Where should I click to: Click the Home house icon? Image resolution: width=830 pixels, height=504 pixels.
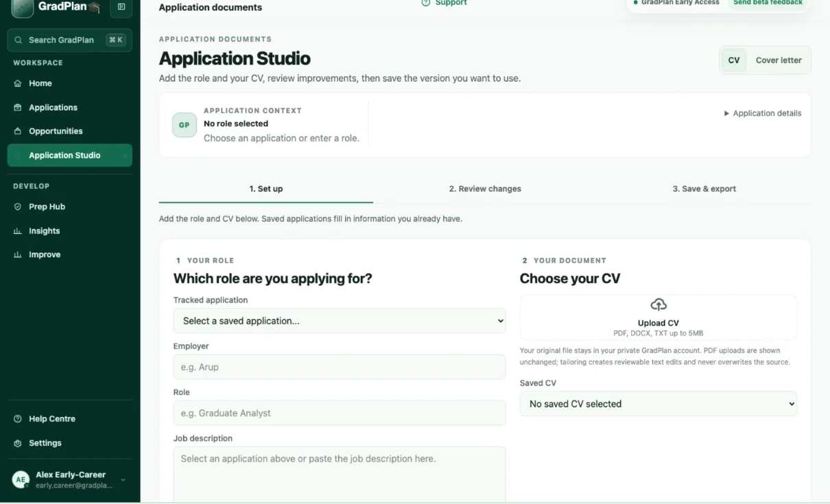coord(18,84)
